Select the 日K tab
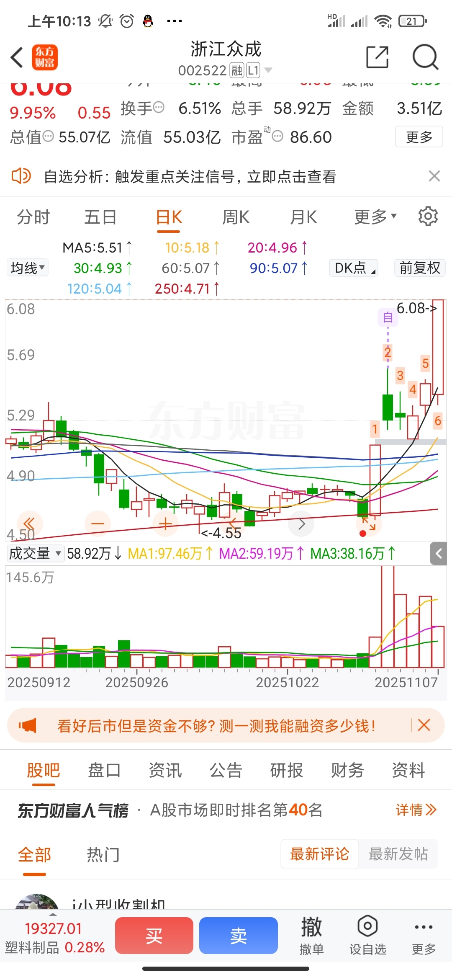 coord(169,217)
